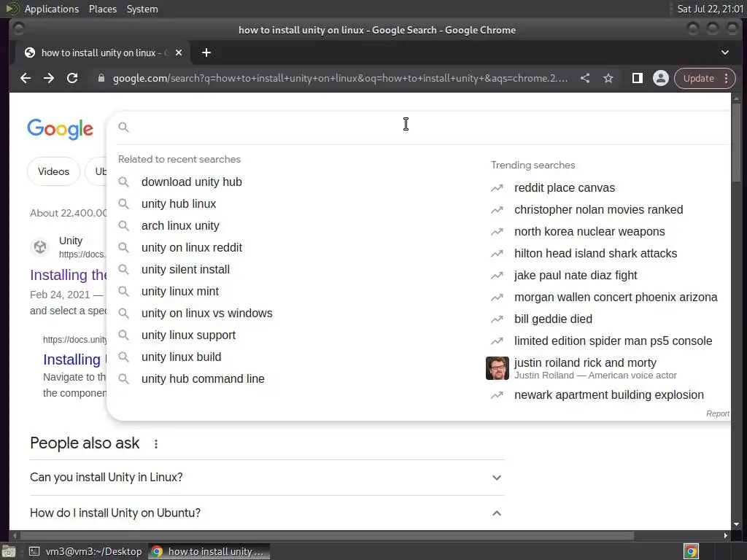Collapse 'How do I install Unity on Ubuntu?'
Screen dimensions: 747x560
[x=267, y=513]
